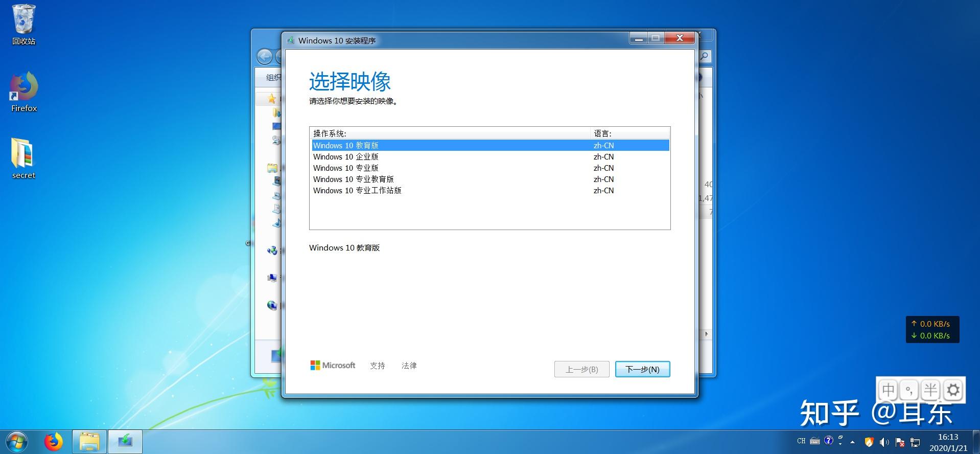Screen dimensions: 980x454
Task: Open the volume speaker tray icon
Action: coord(884,442)
